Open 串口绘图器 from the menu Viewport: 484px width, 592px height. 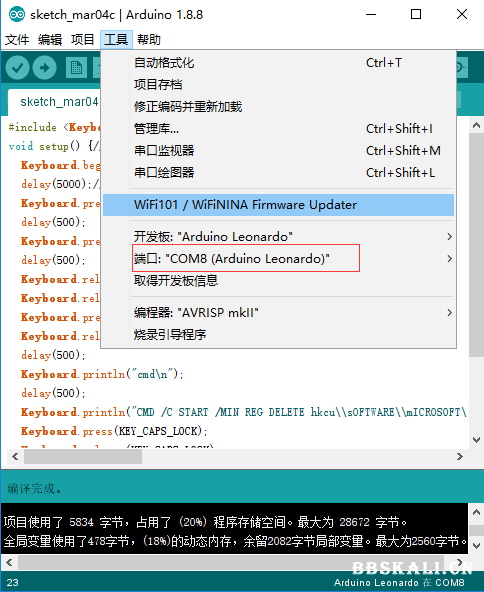[278, 173]
